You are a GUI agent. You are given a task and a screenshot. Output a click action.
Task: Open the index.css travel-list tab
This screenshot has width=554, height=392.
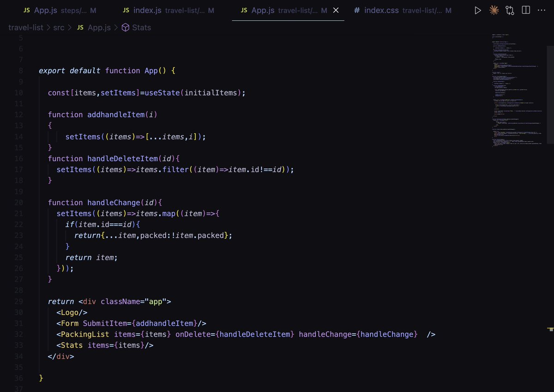click(x=403, y=10)
